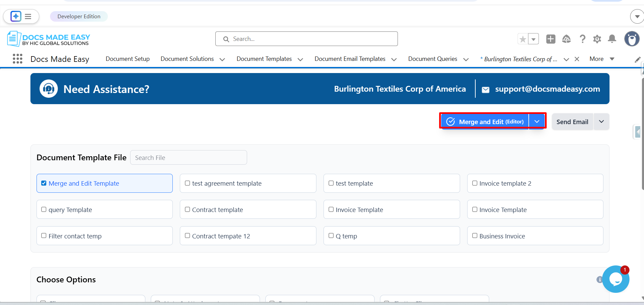
Task: Select the Business Invoice checkbox
Action: coord(475,236)
